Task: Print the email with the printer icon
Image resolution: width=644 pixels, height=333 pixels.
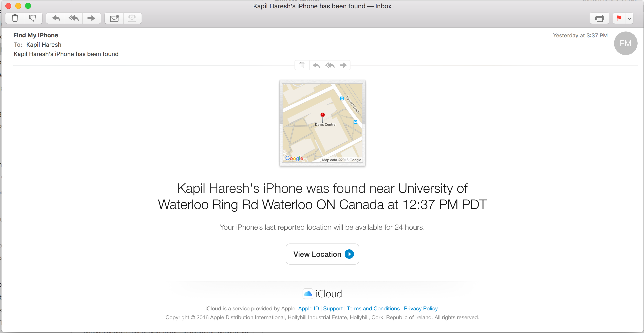Action: (599, 18)
